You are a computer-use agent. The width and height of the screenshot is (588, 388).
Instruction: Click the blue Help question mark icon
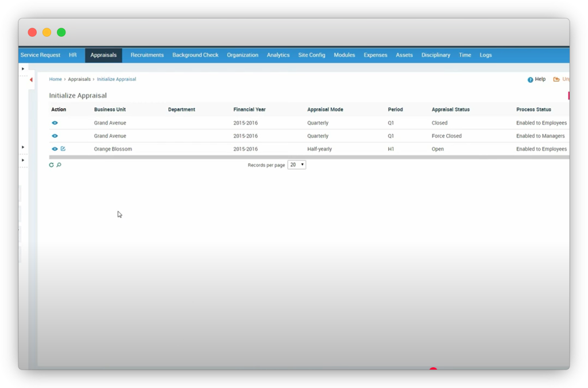(x=531, y=80)
